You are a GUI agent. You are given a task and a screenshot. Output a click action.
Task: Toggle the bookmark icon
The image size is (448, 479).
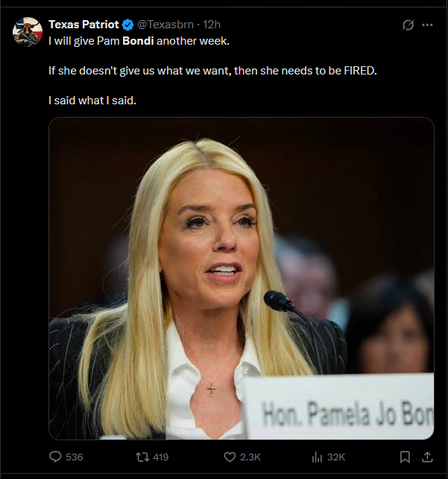405,457
